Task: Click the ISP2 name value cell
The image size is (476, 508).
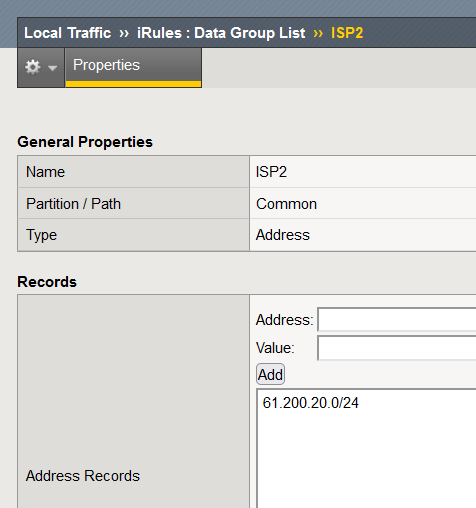Action: pyautogui.click(x=363, y=172)
